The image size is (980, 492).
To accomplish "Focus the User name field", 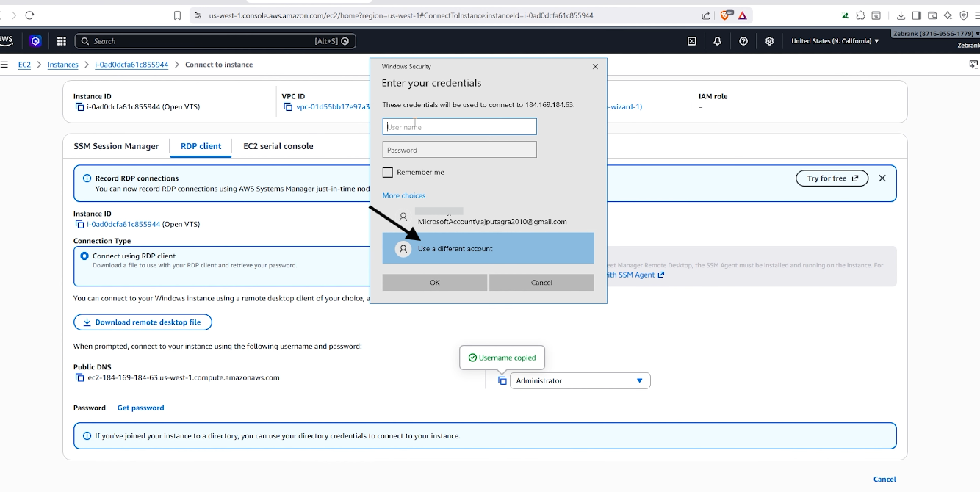I will (459, 127).
